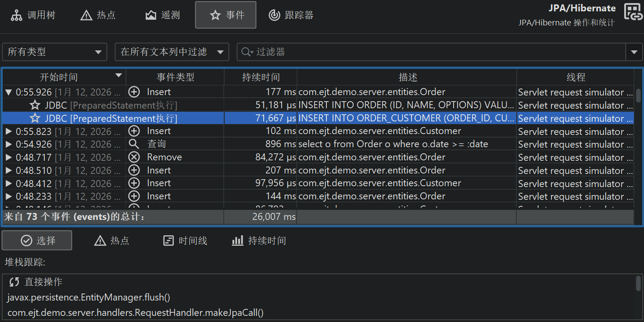
Task: Open filter history dropdown arrow at right
Action: click(x=634, y=52)
